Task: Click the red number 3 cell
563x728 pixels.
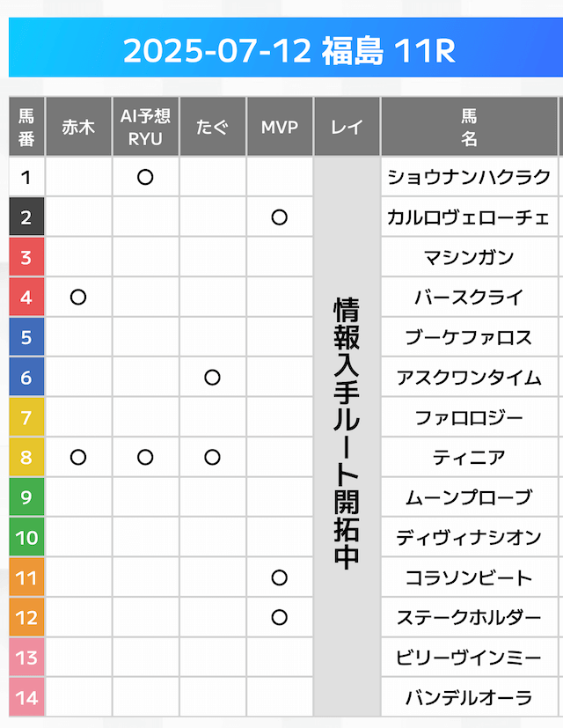Action: click(26, 258)
